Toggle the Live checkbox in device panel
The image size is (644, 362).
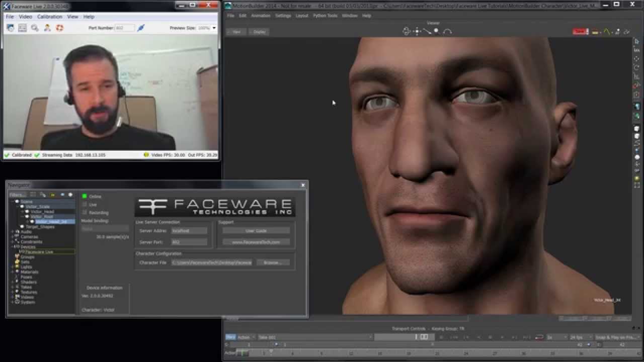(85, 205)
